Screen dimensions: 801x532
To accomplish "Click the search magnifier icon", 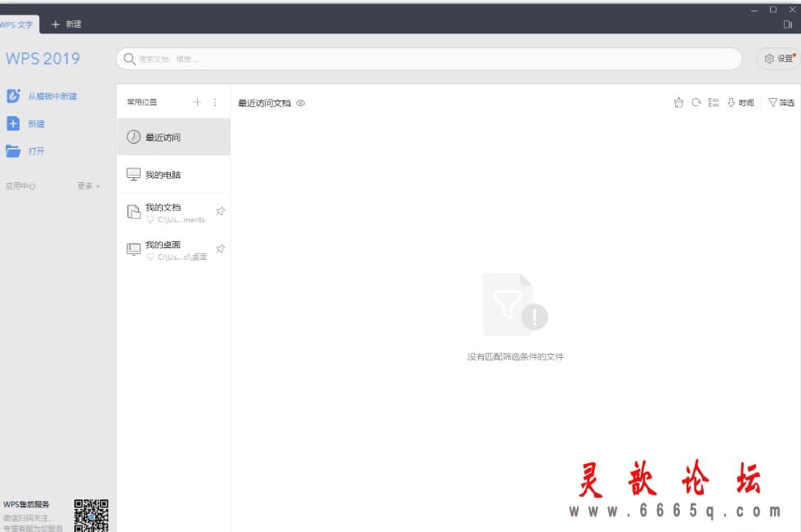I will click(x=130, y=59).
